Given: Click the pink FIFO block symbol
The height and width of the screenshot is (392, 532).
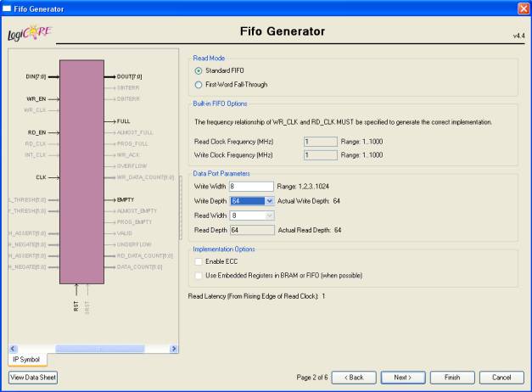Looking at the screenshot, I should 81,171.
